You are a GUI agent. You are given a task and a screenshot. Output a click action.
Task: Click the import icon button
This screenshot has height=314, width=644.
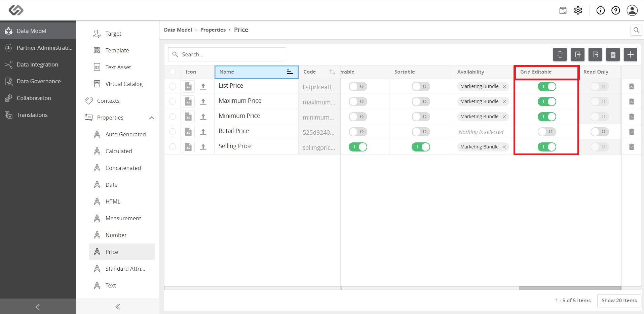(x=578, y=54)
